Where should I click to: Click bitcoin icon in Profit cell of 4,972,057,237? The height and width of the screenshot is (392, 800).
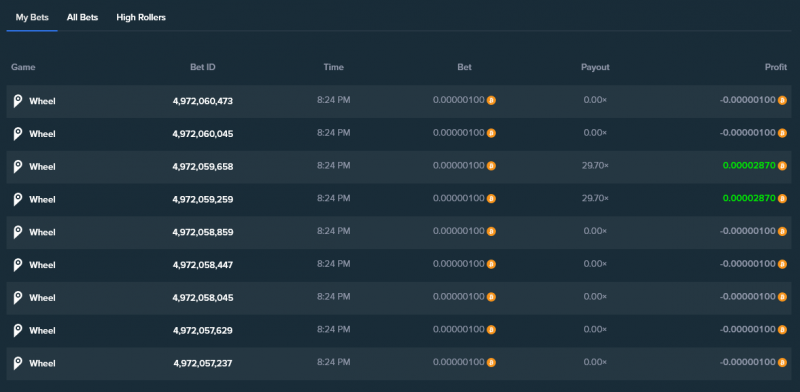point(782,362)
